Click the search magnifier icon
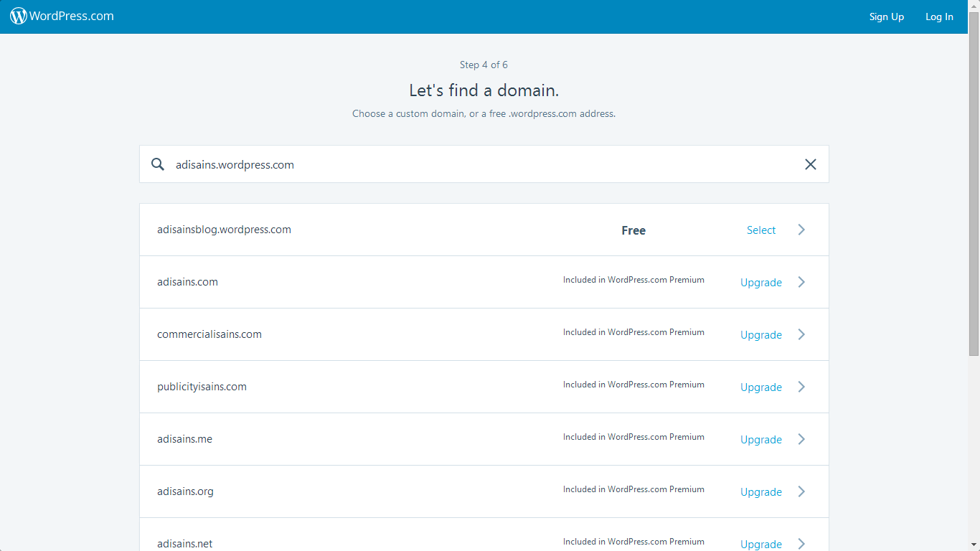Screen dimensions: 980x551 click(x=158, y=164)
